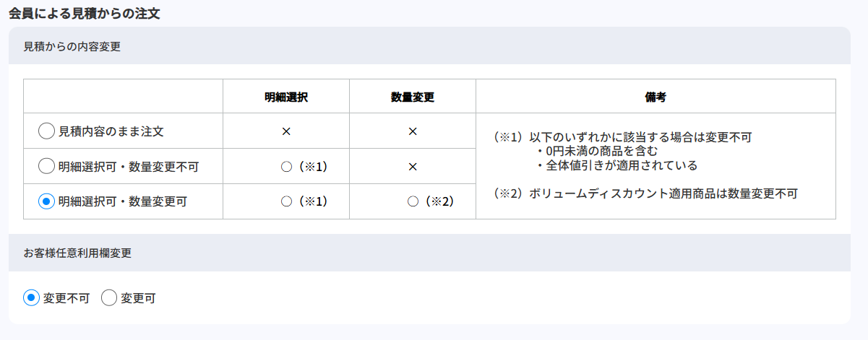Click the 明細選択 column header
Image resolution: width=868 pixels, height=340 pixels.
(x=285, y=97)
